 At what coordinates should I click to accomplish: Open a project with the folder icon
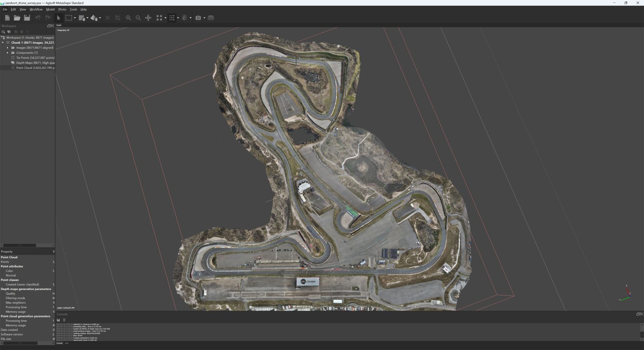[x=17, y=18]
